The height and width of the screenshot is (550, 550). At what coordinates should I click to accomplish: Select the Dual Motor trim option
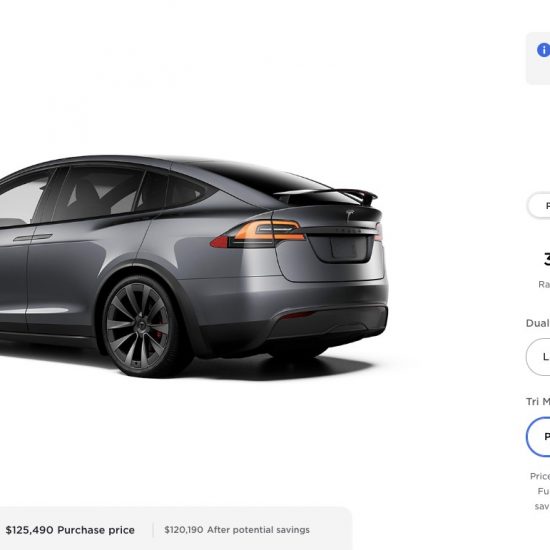(538, 357)
